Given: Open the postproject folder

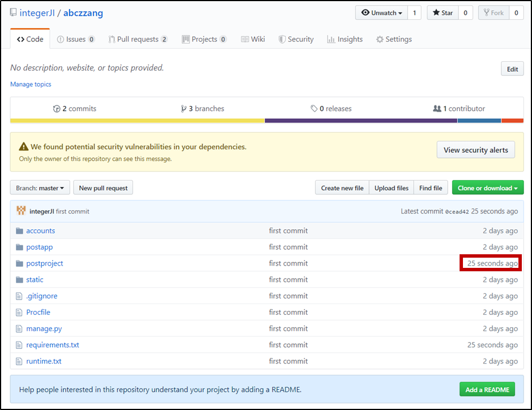Looking at the screenshot, I should click(45, 263).
